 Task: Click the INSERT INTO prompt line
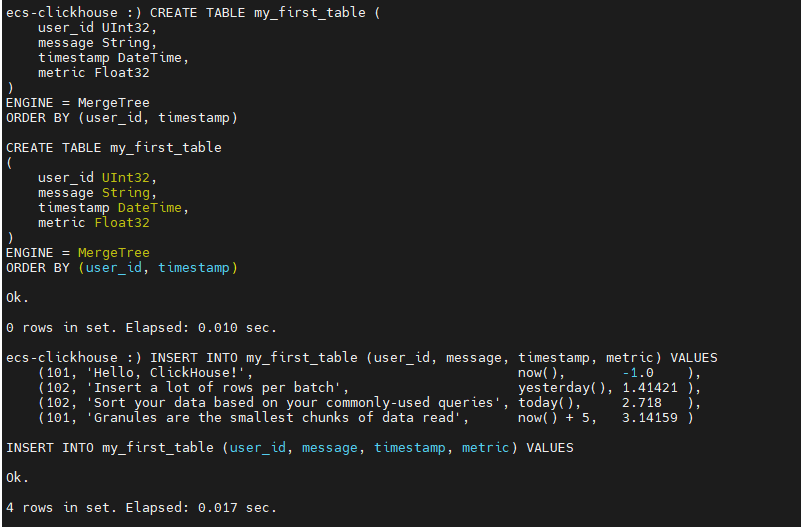(x=362, y=357)
